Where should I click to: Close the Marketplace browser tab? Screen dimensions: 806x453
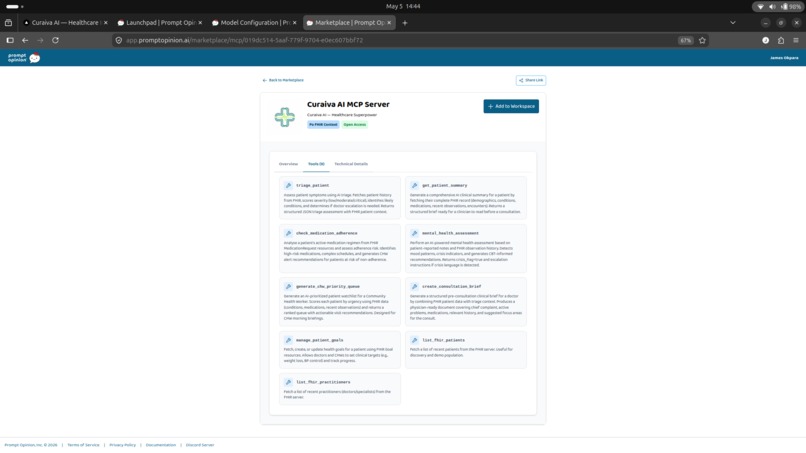389,23
